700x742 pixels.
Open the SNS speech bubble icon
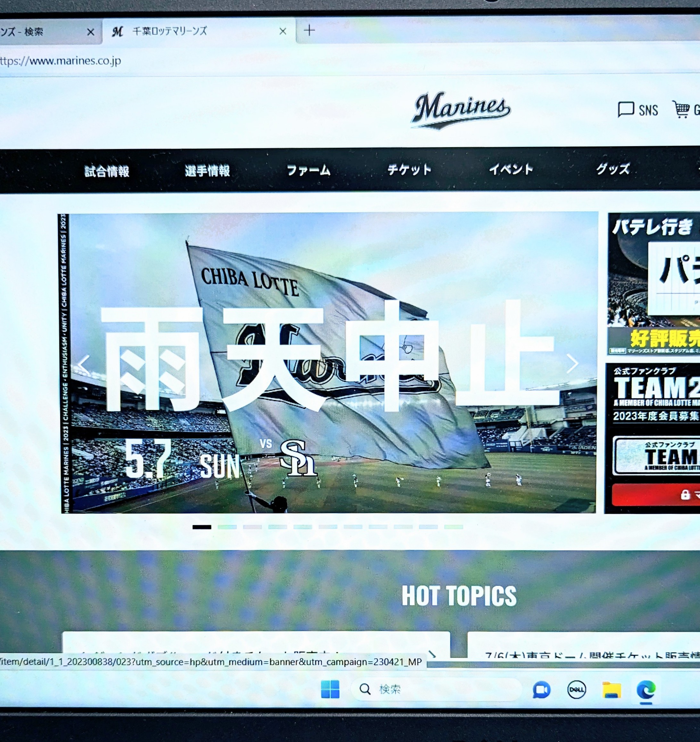[x=626, y=109]
